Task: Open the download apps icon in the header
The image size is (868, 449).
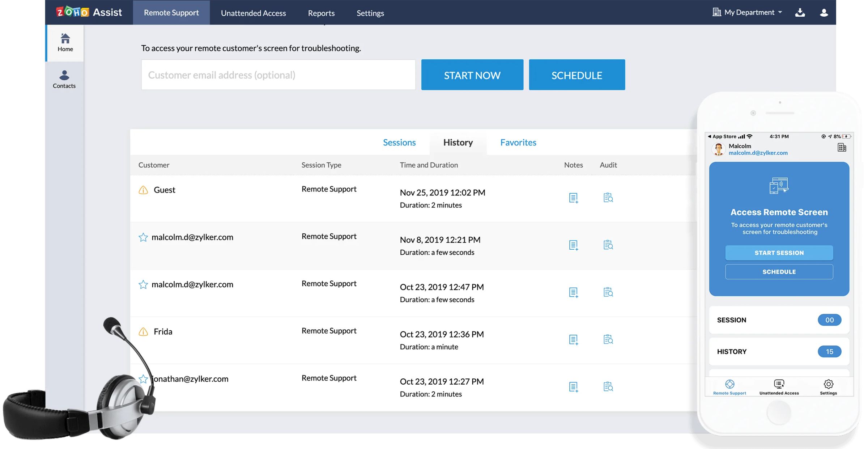Action: [800, 12]
